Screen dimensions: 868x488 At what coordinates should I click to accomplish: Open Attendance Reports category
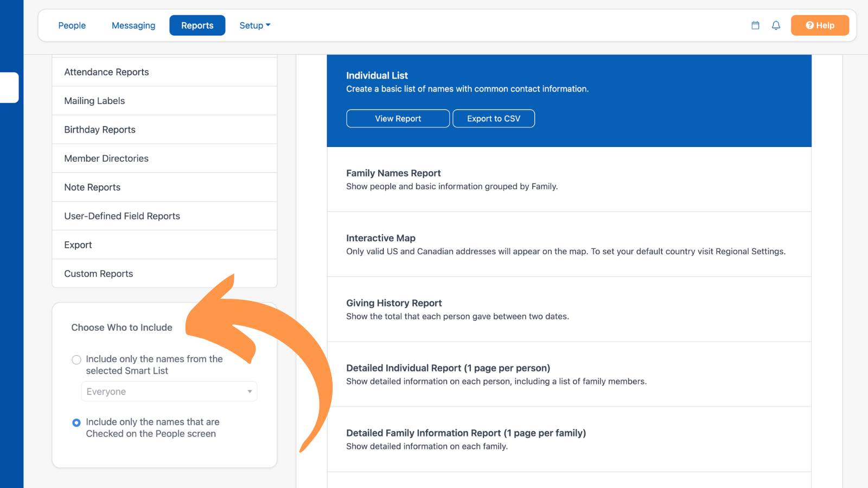point(164,72)
